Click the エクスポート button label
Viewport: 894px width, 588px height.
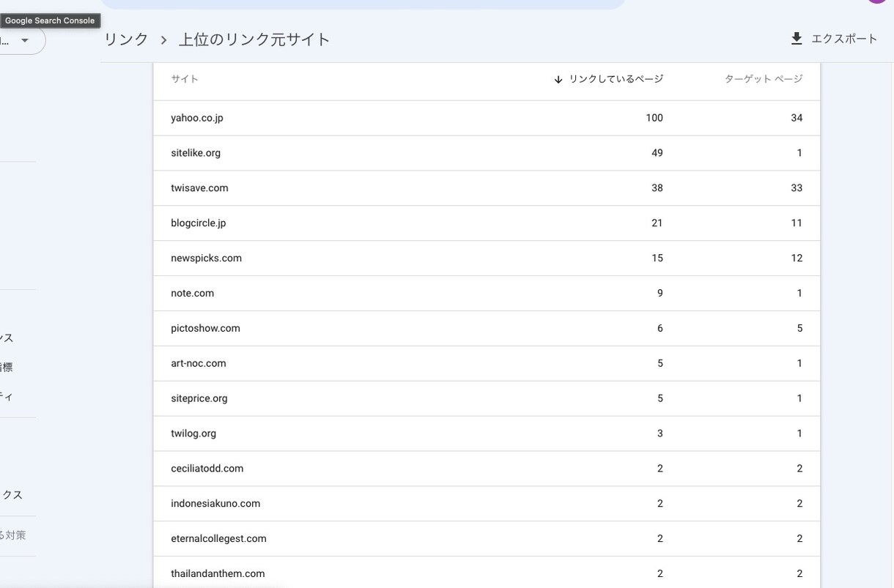point(844,39)
